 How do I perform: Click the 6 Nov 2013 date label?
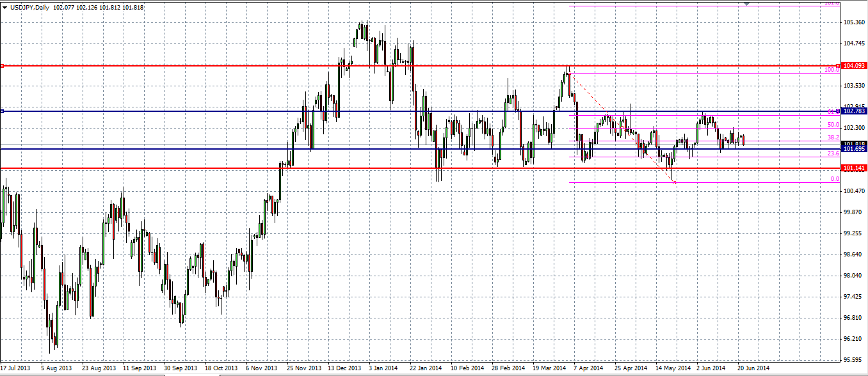262,369
